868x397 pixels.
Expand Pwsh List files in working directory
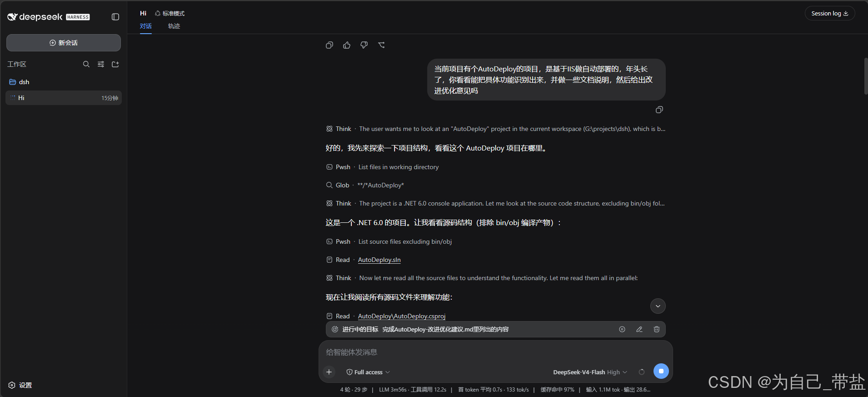coord(382,167)
